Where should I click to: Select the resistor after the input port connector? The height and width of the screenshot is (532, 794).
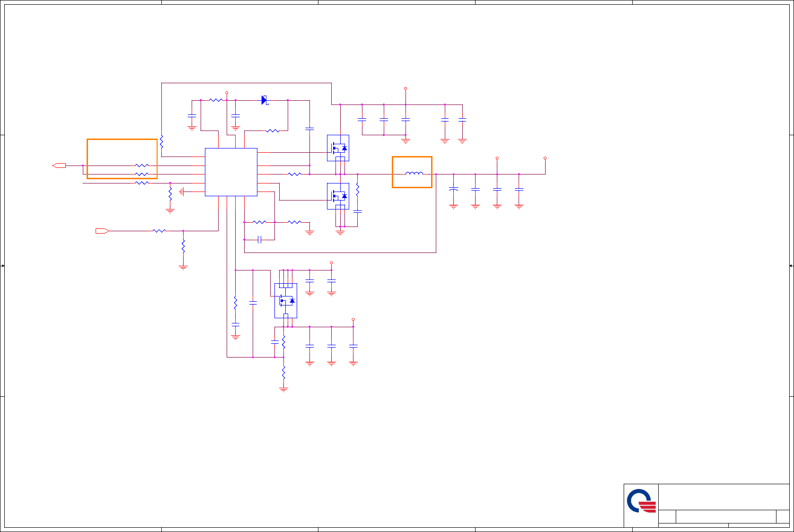pos(159,231)
